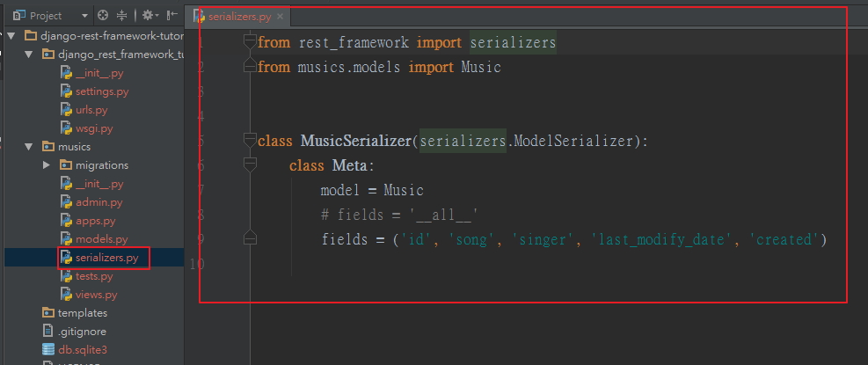Open settings.py in the project tree

coord(102,91)
